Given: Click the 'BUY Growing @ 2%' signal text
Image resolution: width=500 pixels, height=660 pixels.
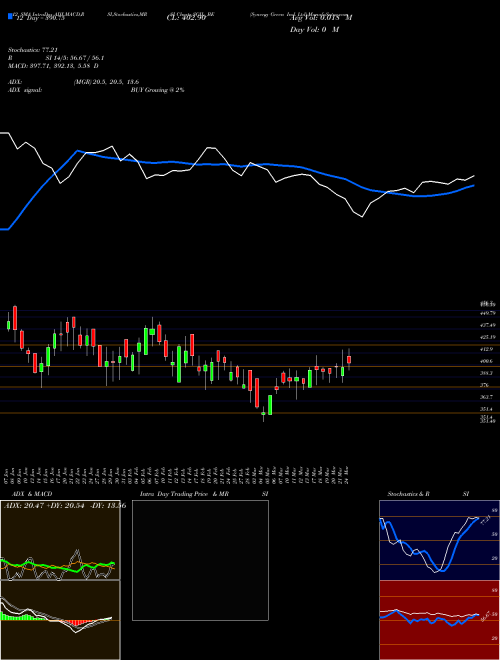Looking at the screenshot, I should point(157,90).
